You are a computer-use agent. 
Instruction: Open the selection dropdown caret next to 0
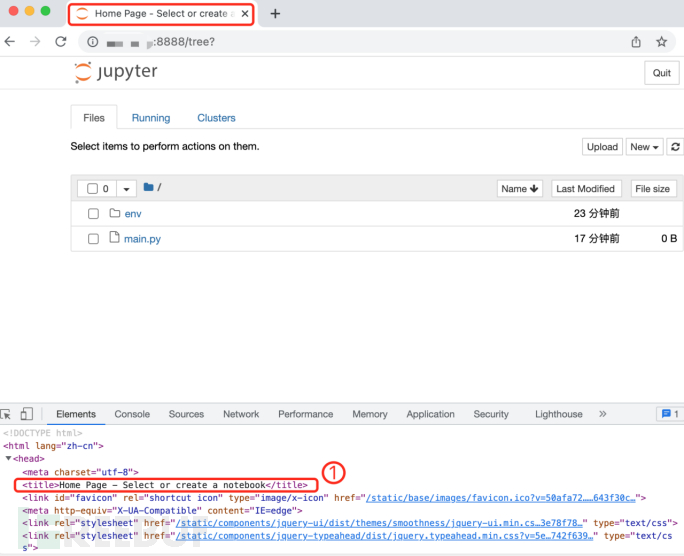coord(127,189)
